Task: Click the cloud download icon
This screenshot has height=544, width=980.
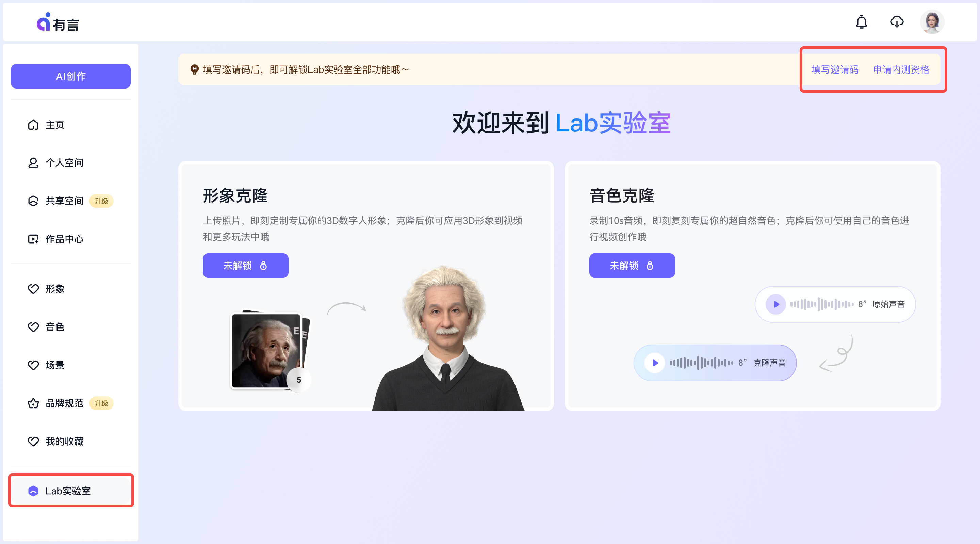Action: (897, 22)
